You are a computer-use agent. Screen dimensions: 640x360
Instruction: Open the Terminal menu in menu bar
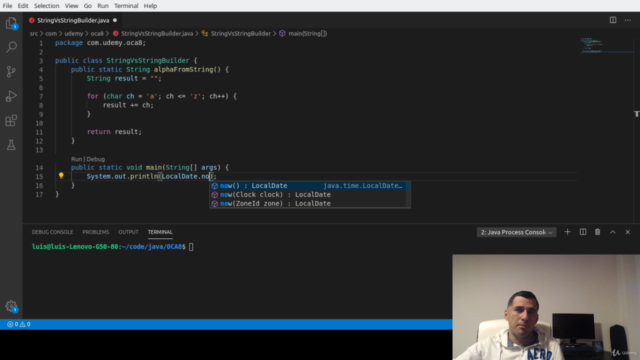pyautogui.click(x=126, y=6)
